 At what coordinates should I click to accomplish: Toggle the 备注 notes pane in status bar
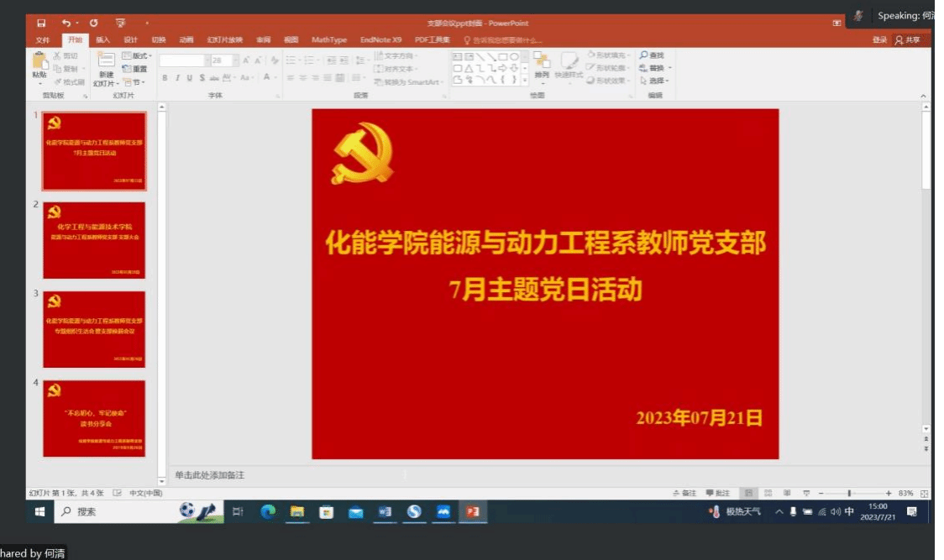(685, 493)
